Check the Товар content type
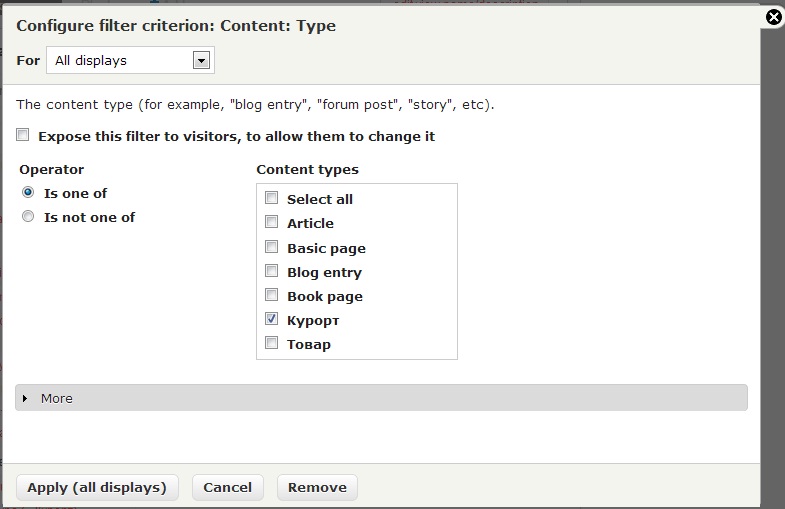The image size is (785, 509). pyautogui.click(x=271, y=343)
